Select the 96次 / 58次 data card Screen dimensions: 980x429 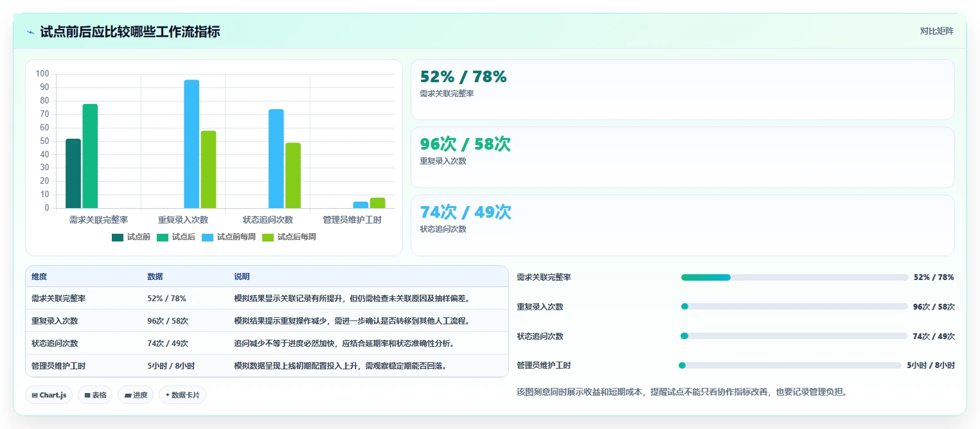click(x=682, y=157)
